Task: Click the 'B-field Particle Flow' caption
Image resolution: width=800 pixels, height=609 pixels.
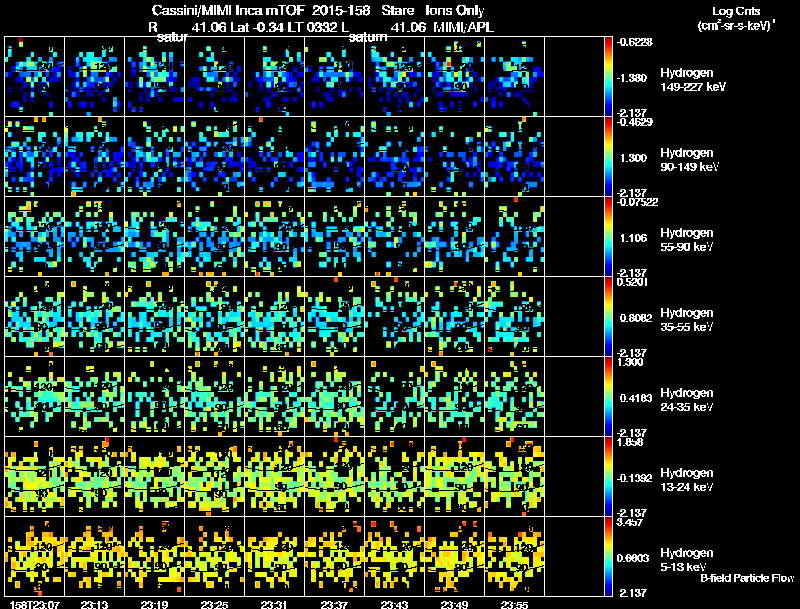Action: point(747,578)
